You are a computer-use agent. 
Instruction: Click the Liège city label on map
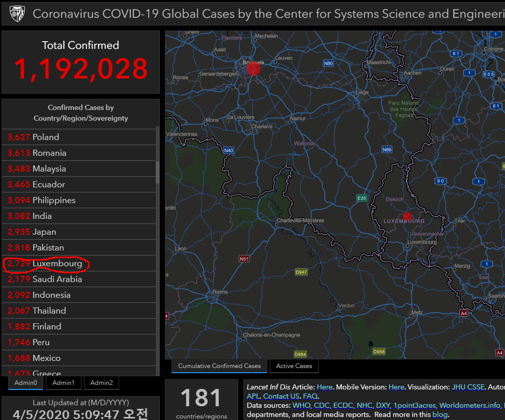click(362, 93)
